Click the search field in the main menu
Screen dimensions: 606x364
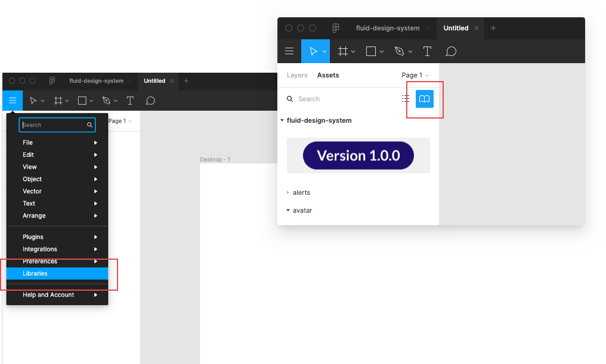tap(52, 125)
